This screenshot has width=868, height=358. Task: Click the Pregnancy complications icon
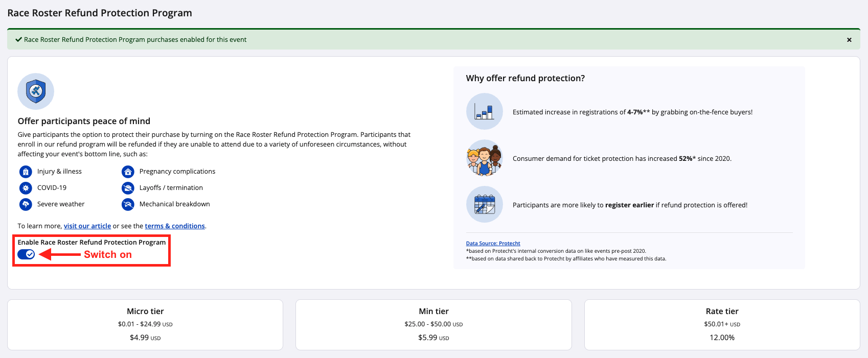(x=128, y=172)
